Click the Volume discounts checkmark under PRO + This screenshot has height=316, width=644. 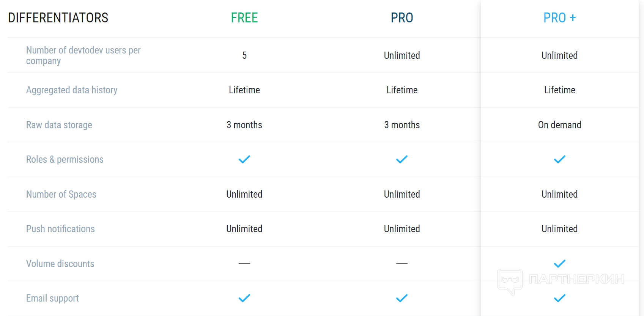[x=560, y=264]
